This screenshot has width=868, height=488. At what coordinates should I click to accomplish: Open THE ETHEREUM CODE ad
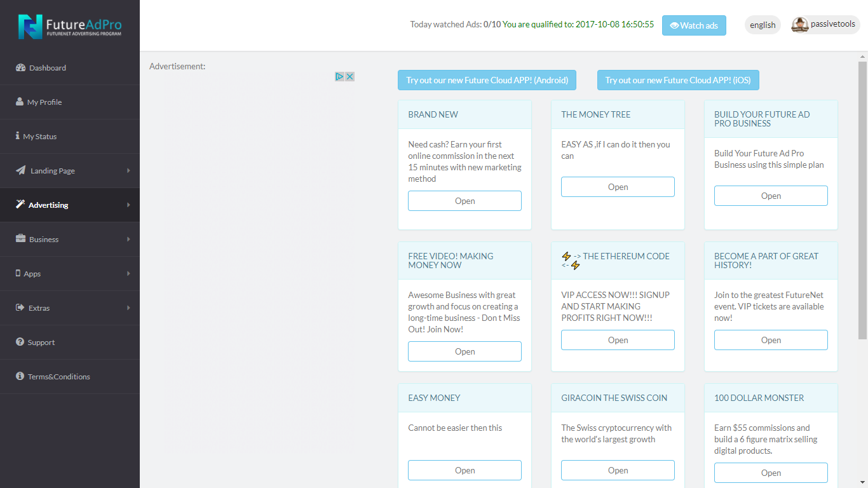click(x=618, y=340)
